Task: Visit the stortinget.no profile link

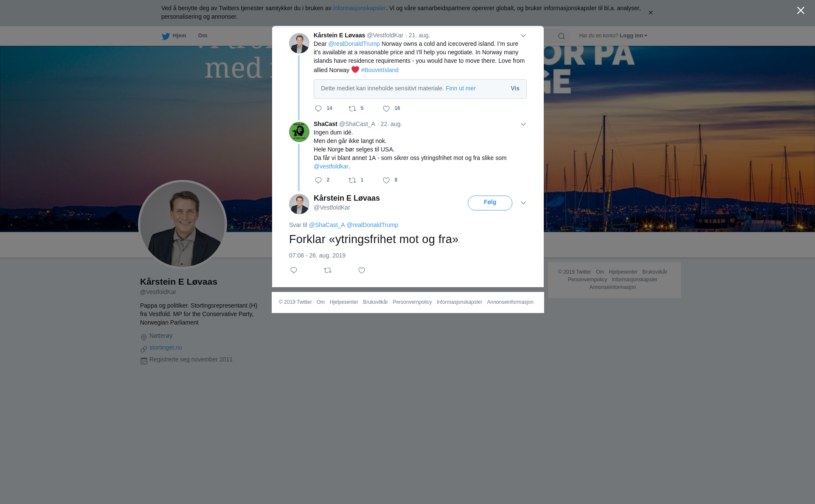Action: click(x=166, y=347)
